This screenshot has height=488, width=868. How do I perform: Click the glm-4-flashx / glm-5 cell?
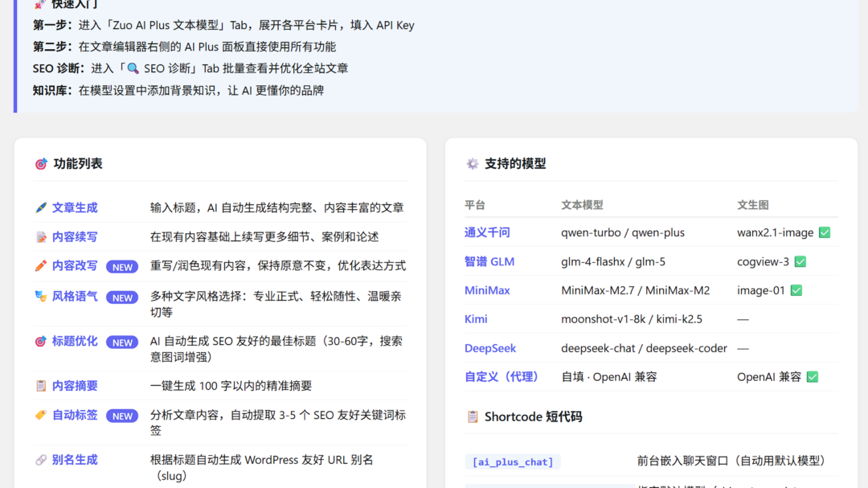613,261
